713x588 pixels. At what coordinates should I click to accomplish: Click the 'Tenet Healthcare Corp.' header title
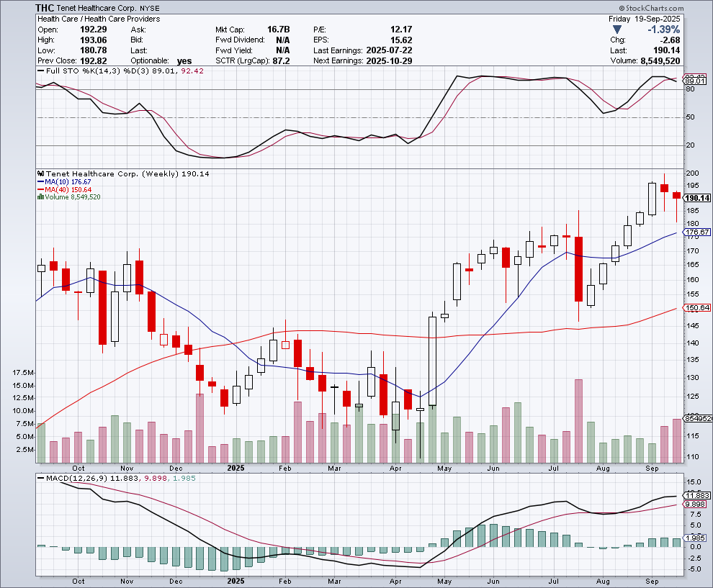(96, 8)
